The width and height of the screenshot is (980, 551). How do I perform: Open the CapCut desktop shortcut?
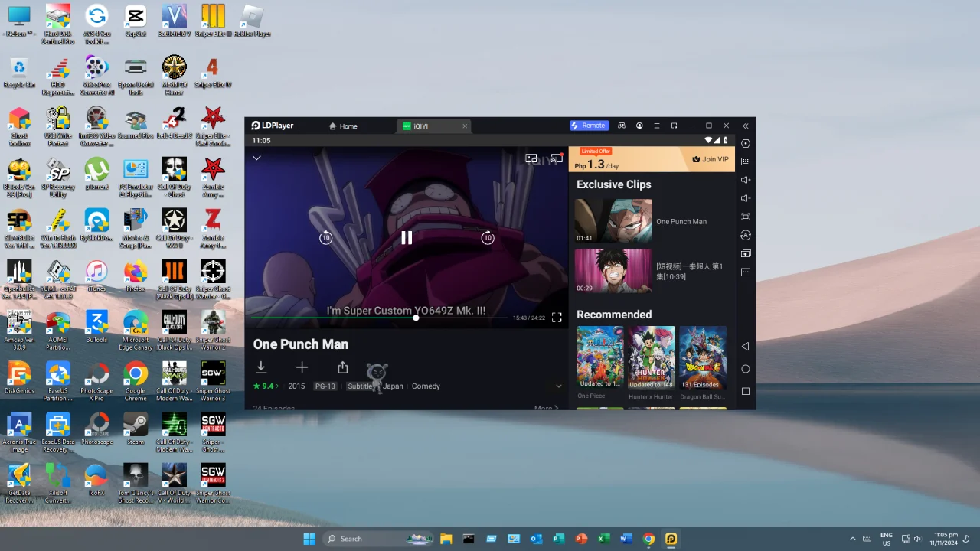[136, 21]
